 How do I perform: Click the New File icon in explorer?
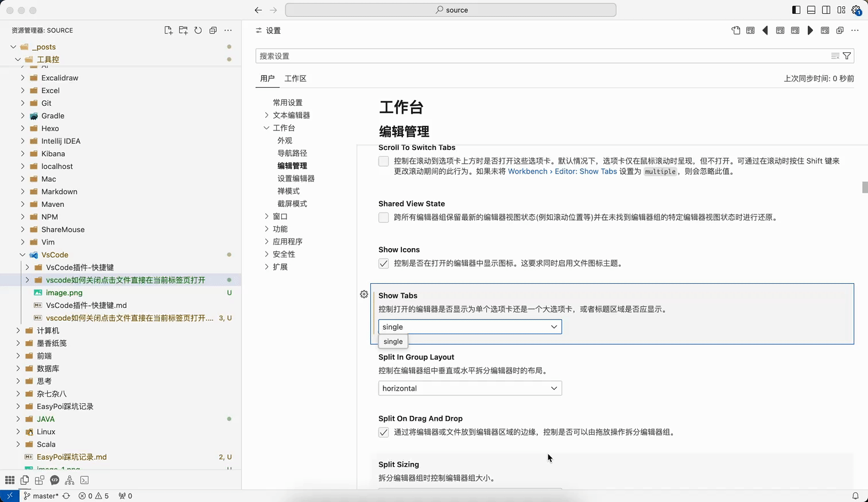click(x=168, y=30)
